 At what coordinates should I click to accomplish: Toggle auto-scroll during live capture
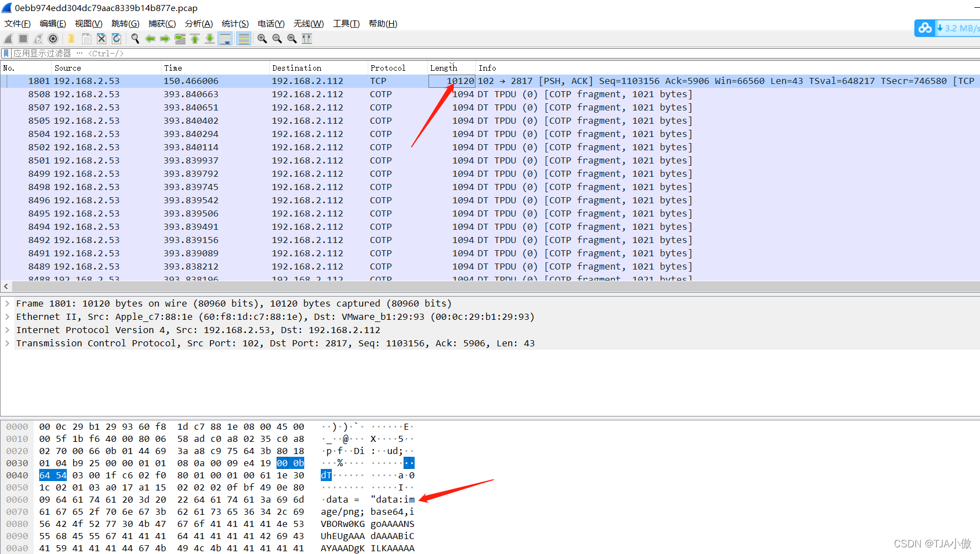point(225,38)
